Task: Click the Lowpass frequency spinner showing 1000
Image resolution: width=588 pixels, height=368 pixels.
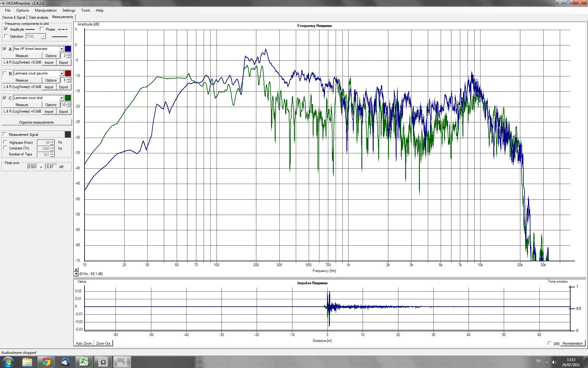Action: 46,148
